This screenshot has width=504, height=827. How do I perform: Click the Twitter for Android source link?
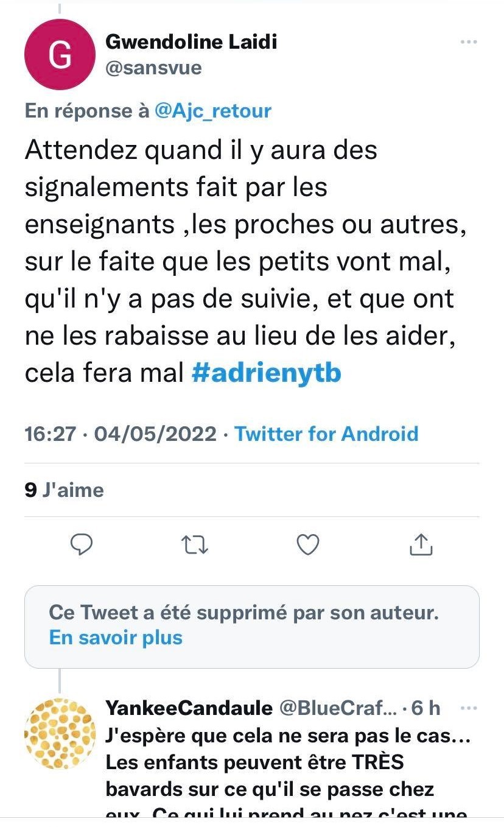click(326, 434)
